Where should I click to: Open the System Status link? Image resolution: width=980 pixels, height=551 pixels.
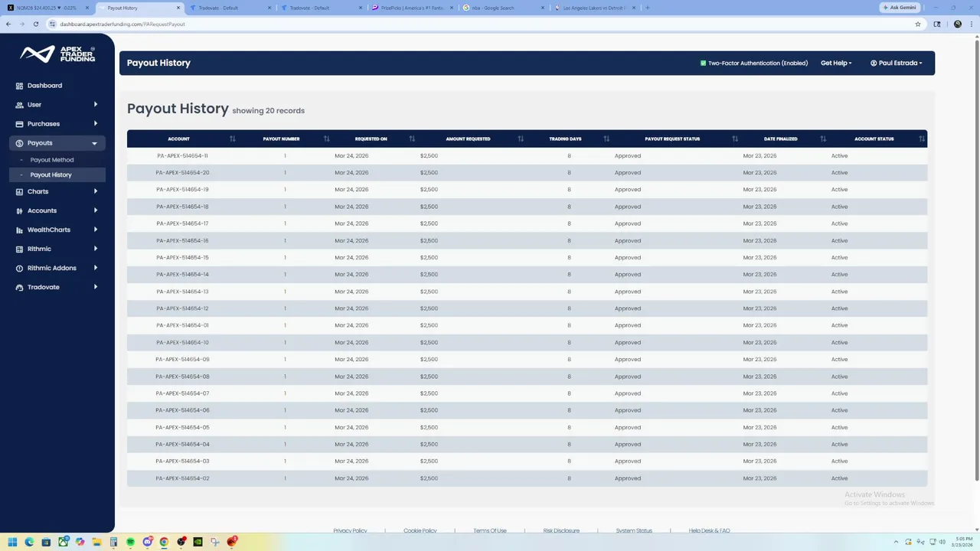click(x=634, y=530)
